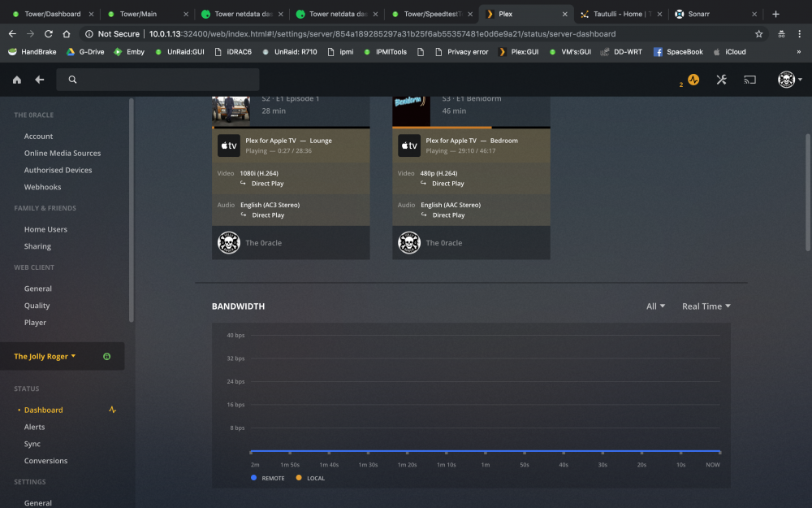Click the secure lock icon beside The Jolly Roger
Image resolution: width=812 pixels, height=508 pixels.
106,357
